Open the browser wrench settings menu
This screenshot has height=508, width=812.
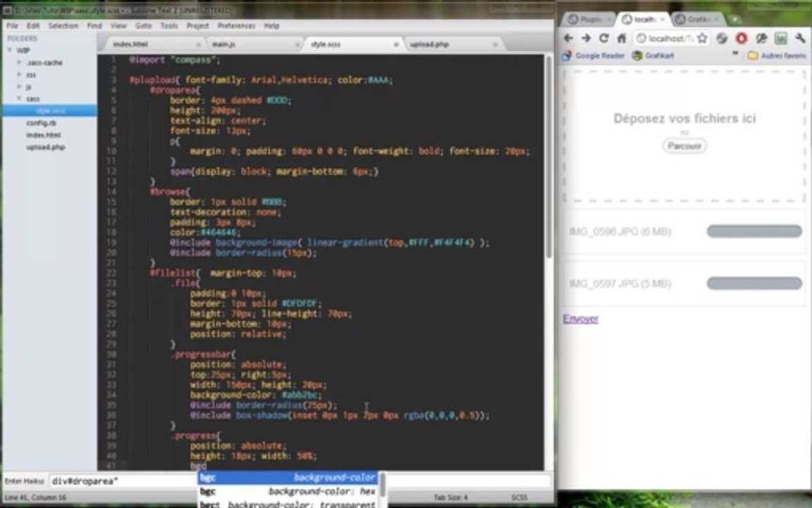click(800, 38)
